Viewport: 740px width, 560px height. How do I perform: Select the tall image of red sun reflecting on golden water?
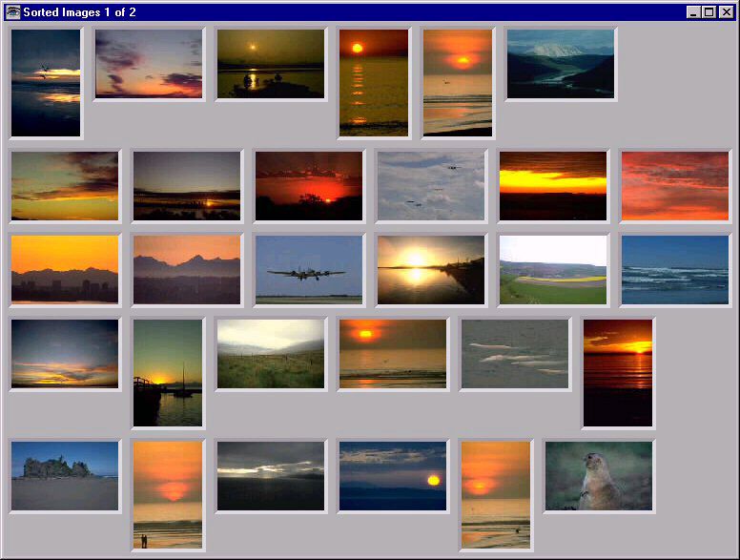(x=374, y=83)
